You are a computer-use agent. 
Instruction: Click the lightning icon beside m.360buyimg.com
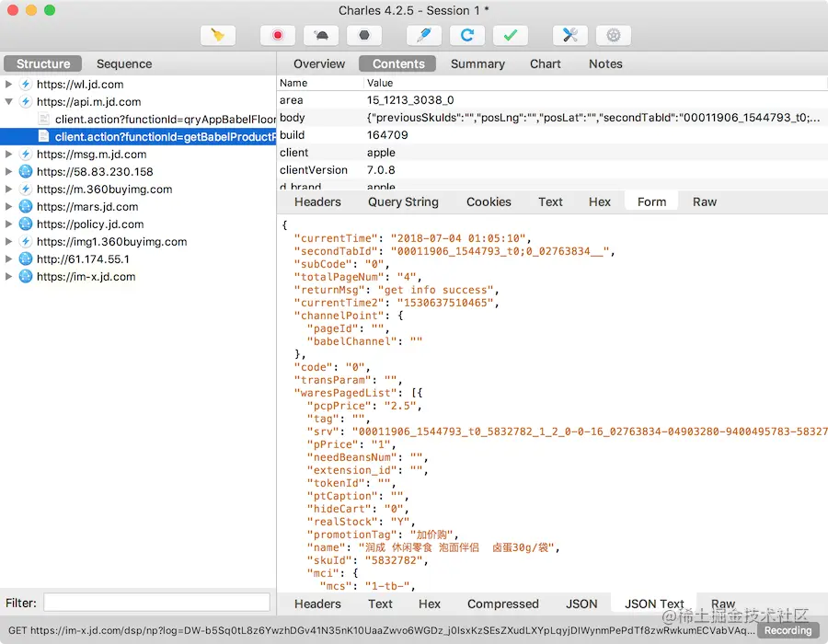(26, 189)
